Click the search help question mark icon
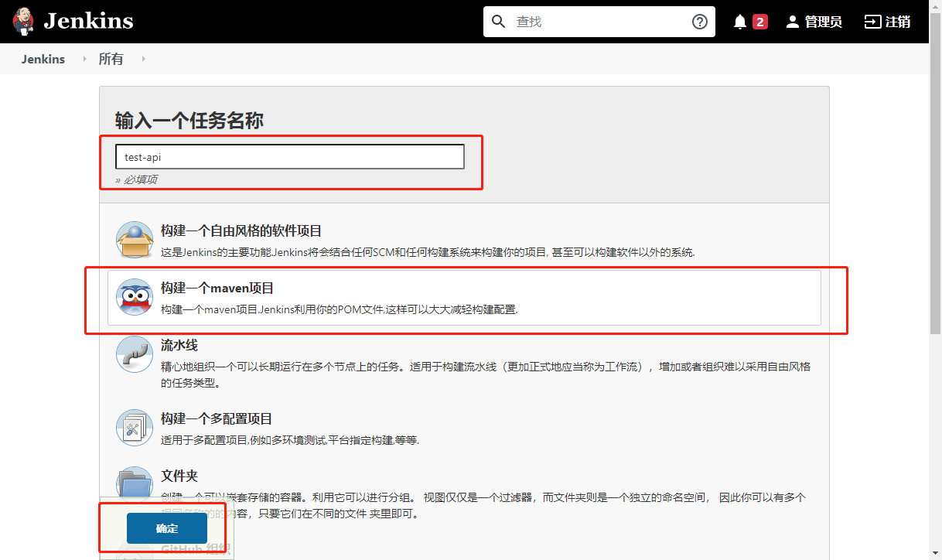This screenshot has width=942, height=560. click(699, 22)
